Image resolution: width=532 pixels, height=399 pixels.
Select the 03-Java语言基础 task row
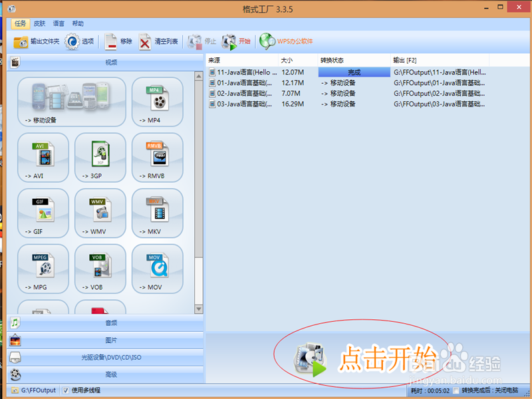[347, 104]
